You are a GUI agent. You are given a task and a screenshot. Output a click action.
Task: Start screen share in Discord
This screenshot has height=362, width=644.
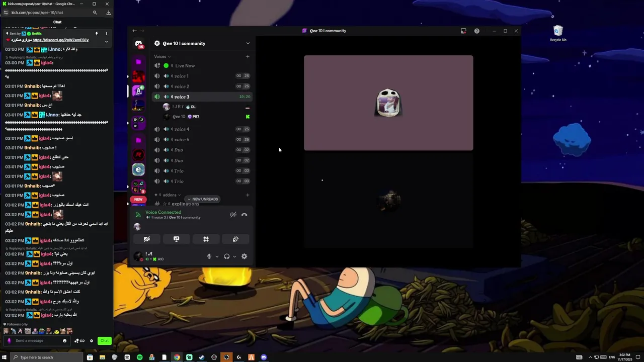(x=176, y=239)
